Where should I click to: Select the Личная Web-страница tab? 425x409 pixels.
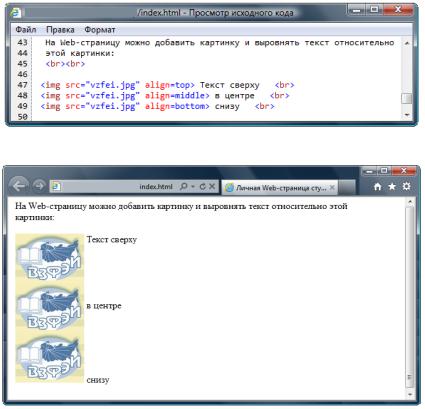(280, 188)
